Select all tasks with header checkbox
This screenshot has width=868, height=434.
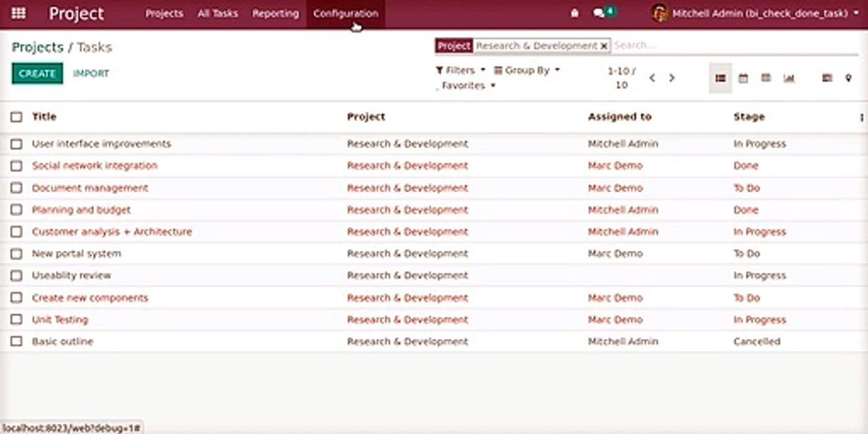(16, 117)
